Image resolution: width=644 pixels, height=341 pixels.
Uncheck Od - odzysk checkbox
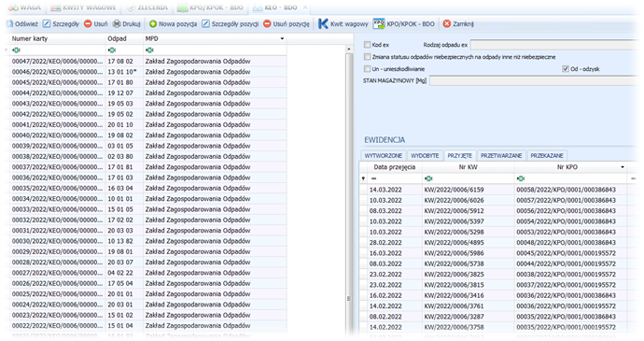[566, 69]
